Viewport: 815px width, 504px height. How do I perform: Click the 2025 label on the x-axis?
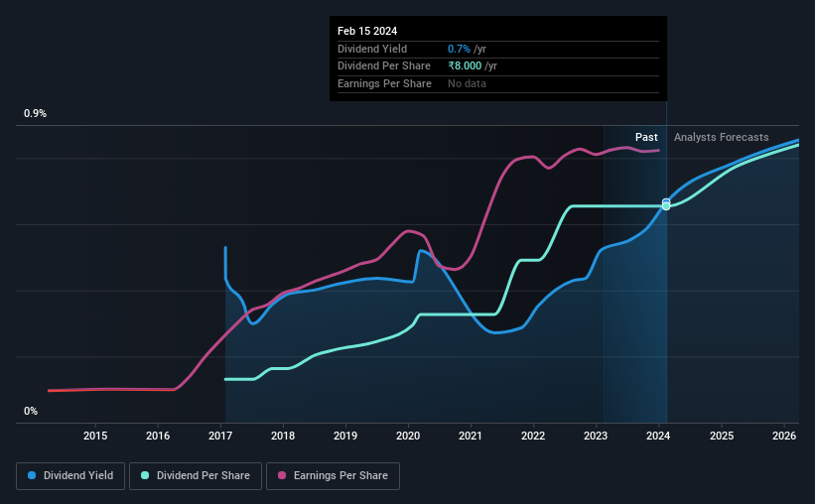(722, 436)
